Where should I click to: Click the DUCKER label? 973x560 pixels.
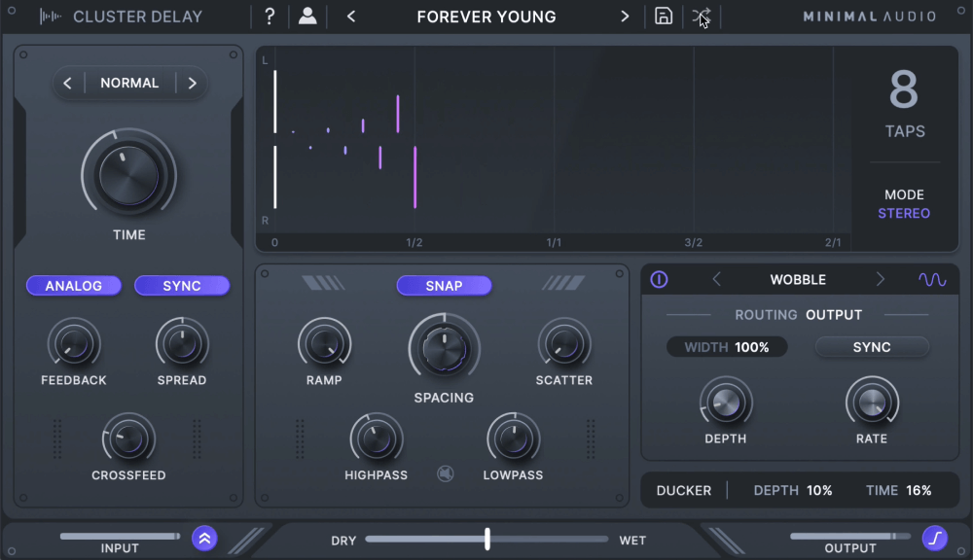pos(684,491)
